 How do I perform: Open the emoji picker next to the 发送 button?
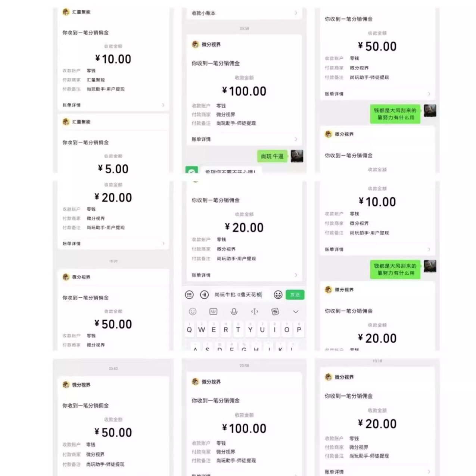(278, 295)
